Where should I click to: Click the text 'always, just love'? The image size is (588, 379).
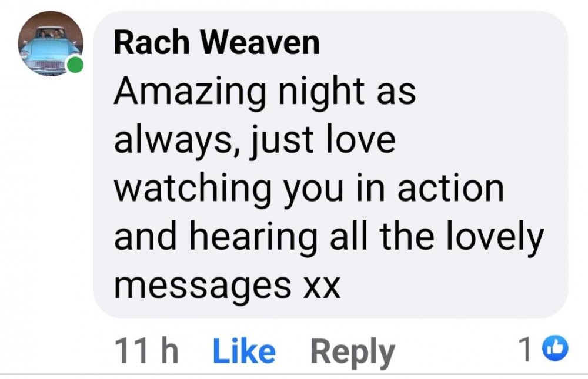[x=255, y=139]
